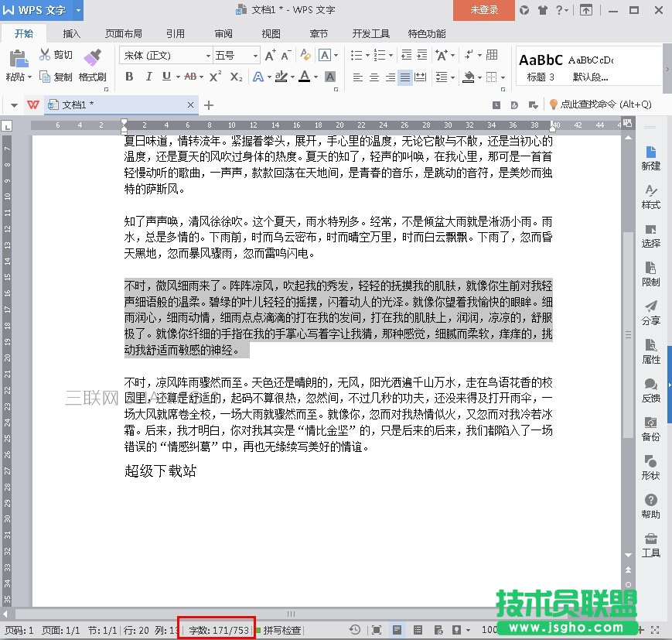Image resolution: width=672 pixels, height=640 pixels.
Task: Apply Italic formatting with the I button
Action: click(x=147, y=77)
